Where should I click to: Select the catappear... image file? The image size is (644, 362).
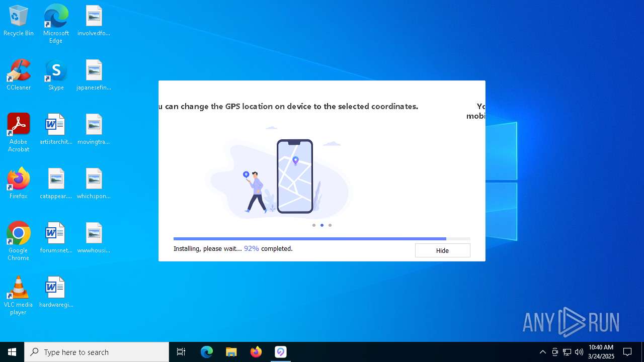click(56, 184)
